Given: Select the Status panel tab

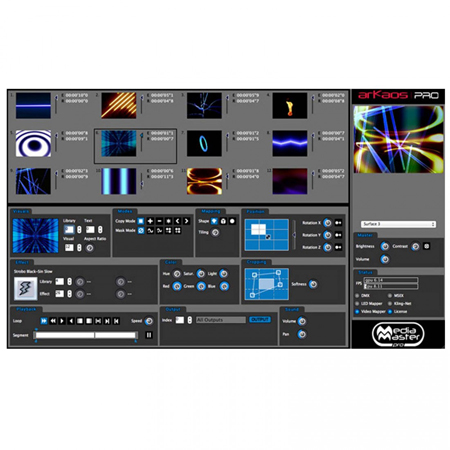Looking at the screenshot, I should (365, 272).
